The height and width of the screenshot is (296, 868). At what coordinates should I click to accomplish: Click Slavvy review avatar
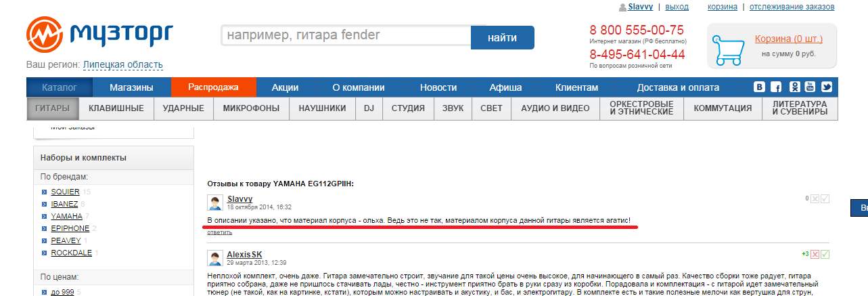[216, 203]
